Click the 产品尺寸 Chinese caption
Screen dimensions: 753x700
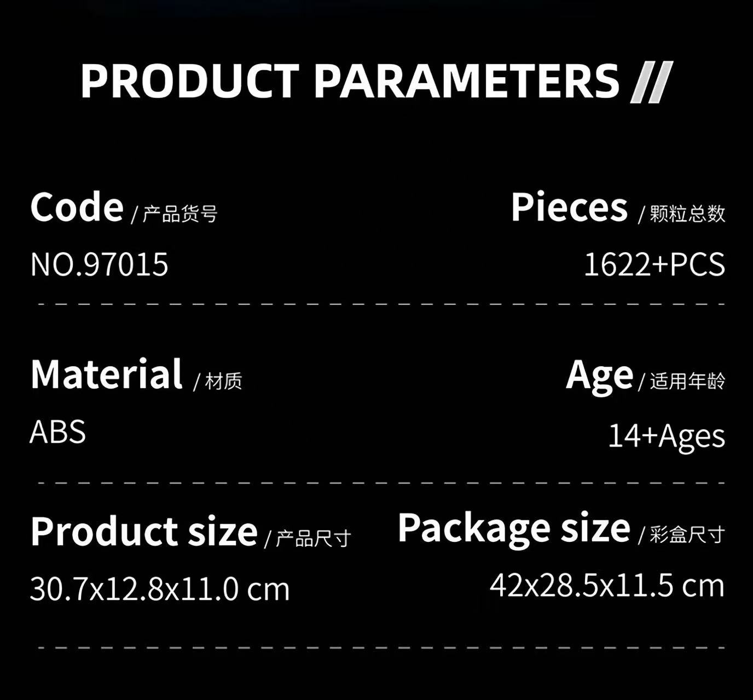(x=313, y=539)
